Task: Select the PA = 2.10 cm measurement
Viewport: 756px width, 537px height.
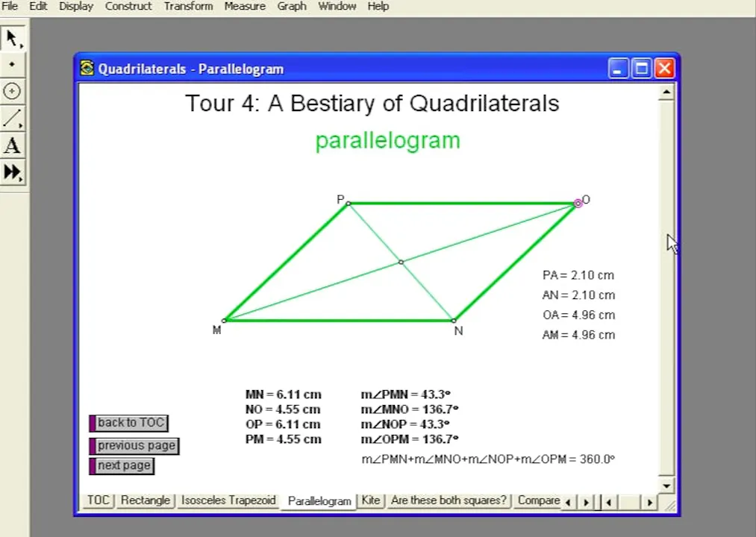Action: (x=578, y=275)
